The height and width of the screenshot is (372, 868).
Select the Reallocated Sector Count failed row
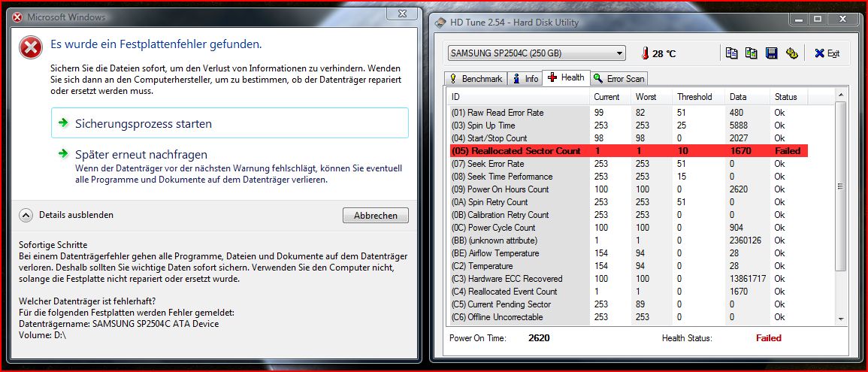tap(628, 150)
